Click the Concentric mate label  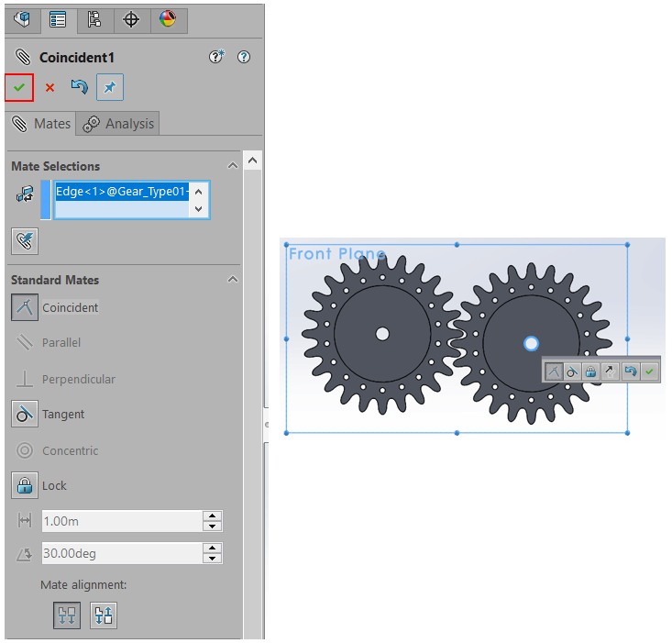[x=71, y=450]
